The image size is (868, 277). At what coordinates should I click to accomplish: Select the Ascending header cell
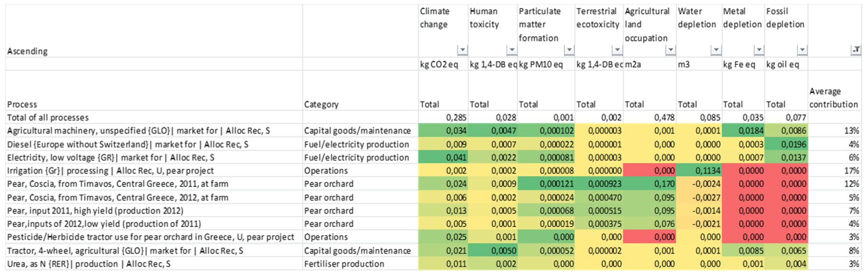[28, 51]
